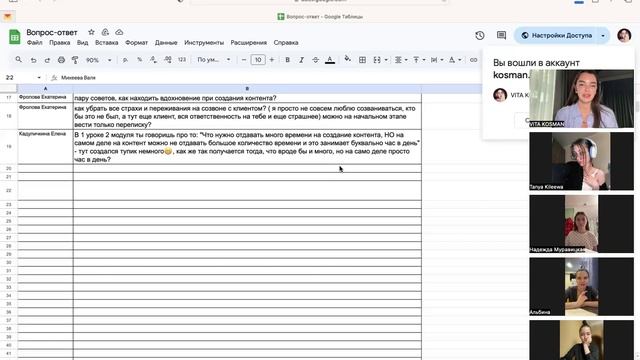Undo the last action

pyautogui.click(x=33, y=60)
